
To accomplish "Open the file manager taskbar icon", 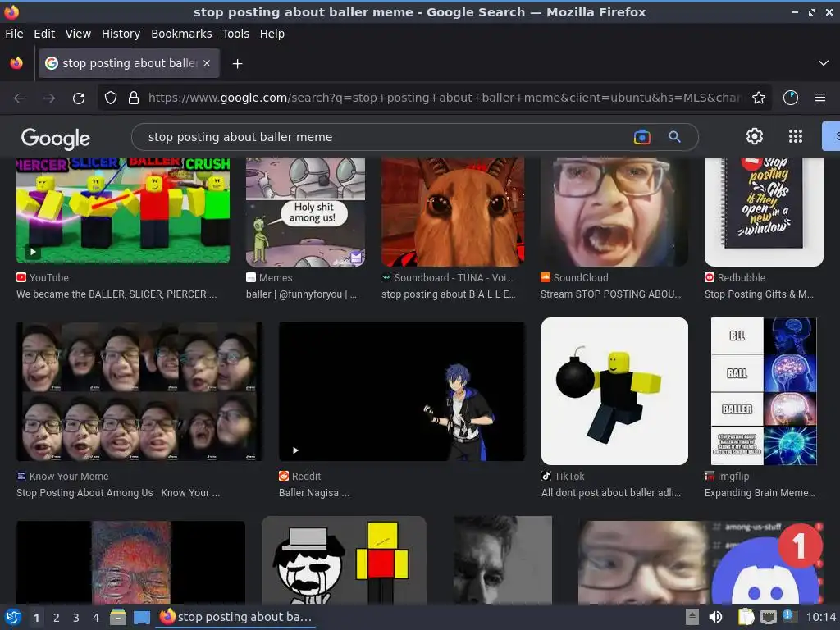I will click(x=118, y=617).
